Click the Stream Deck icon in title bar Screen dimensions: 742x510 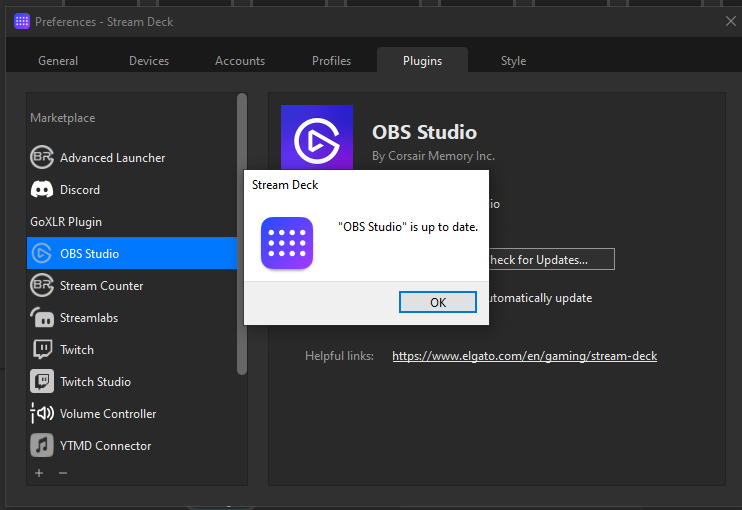point(22,21)
